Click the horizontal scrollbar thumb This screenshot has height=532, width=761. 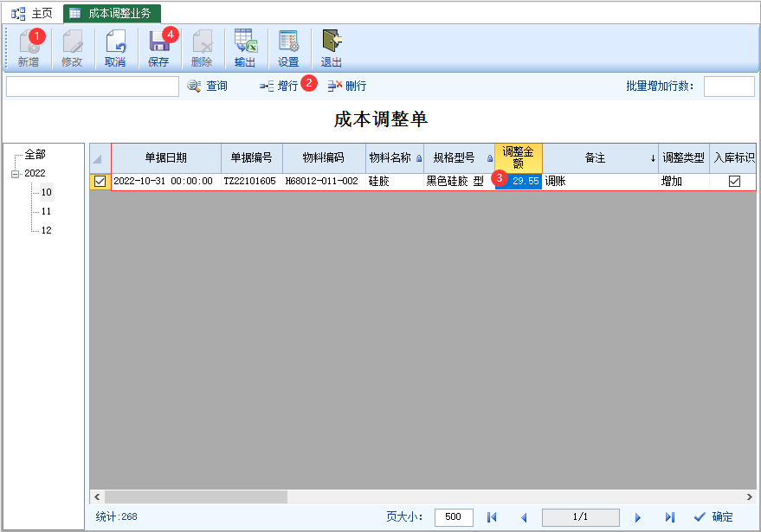(196, 497)
